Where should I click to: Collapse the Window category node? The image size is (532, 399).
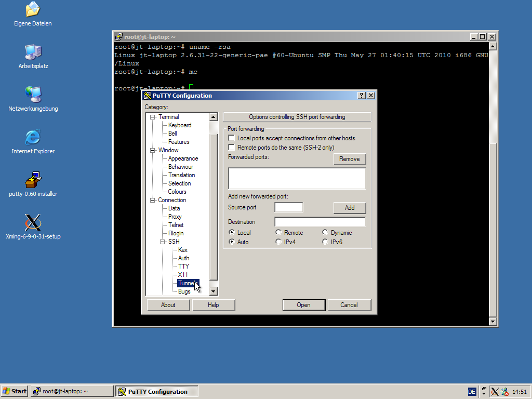(153, 150)
